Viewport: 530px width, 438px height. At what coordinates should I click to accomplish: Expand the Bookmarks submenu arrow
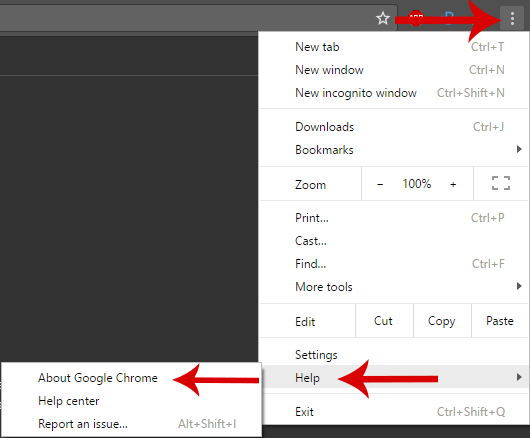click(x=519, y=149)
